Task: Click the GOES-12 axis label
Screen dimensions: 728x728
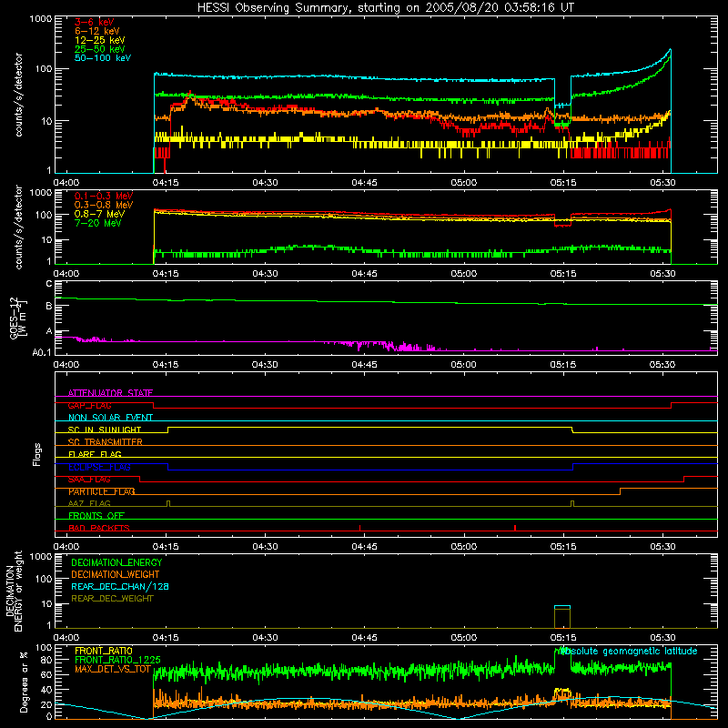Action: (x=17, y=318)
